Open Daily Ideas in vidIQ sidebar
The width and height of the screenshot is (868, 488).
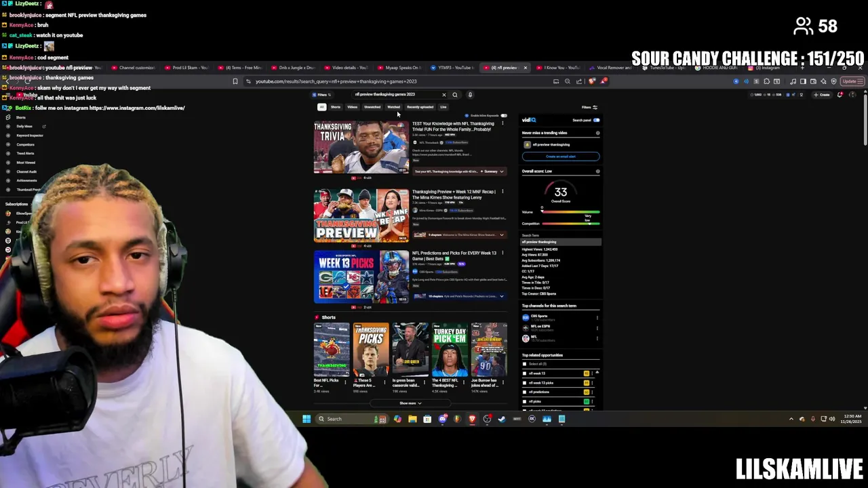[x=24, y=126]
